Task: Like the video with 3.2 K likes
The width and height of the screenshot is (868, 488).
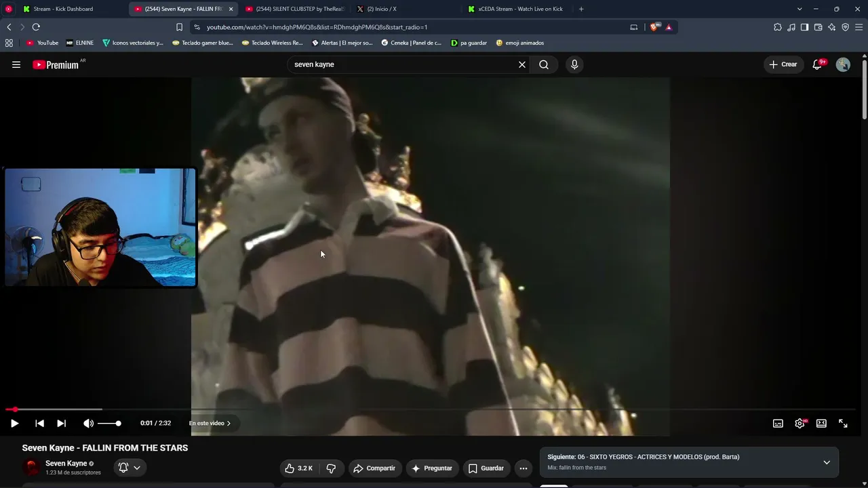Action: click(x=299, y=468)
